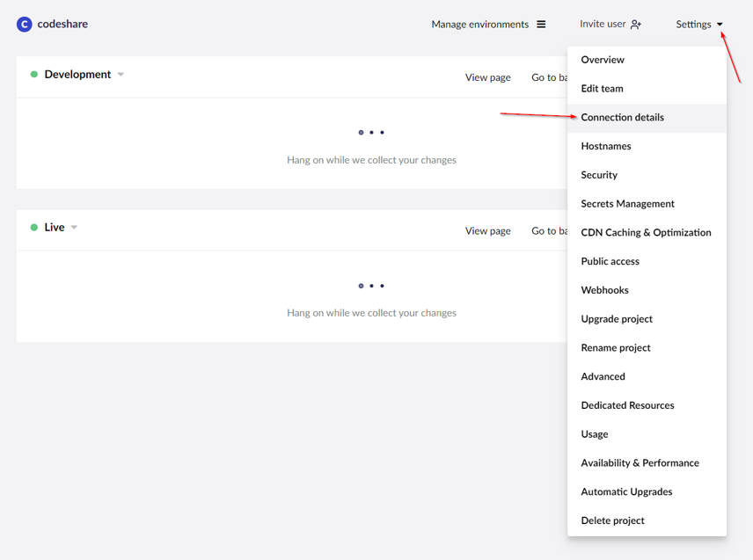753x560 pixels.
Task: Open the Overview menu entry
Action: click(x=603, y=60)
